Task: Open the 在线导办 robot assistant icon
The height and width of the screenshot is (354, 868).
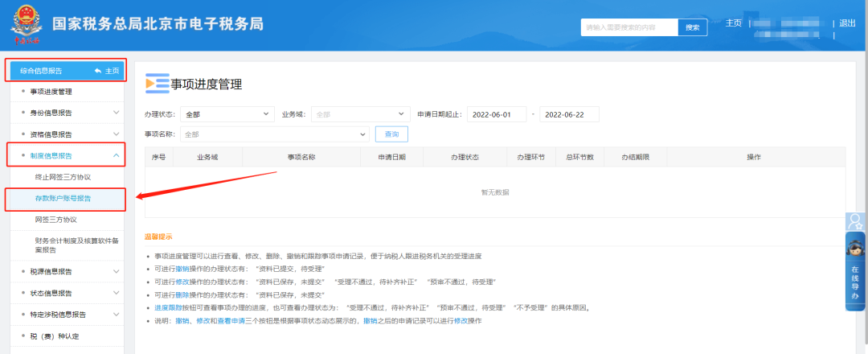Action: point(855,247)
